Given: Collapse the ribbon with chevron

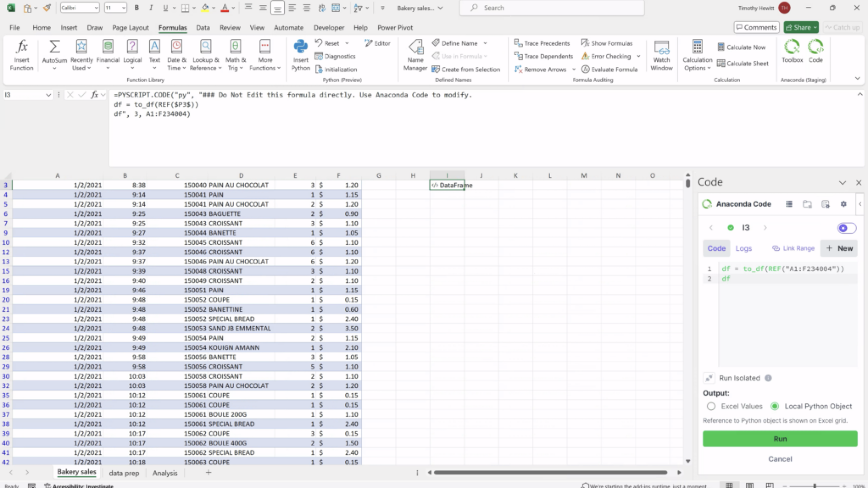Looking at the screenshot, I should point(857,79).
